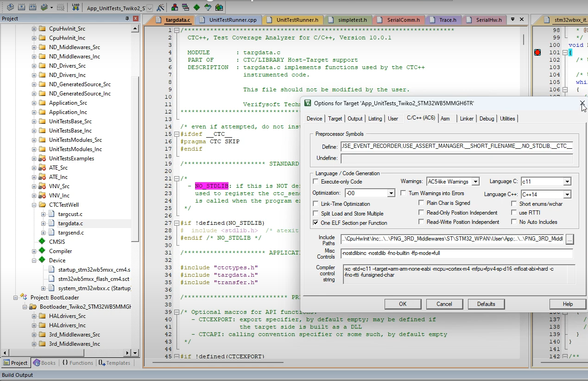588x381 pixels.
Task: Open the Optimization level dropdown
Action: [x=391, y=193]
